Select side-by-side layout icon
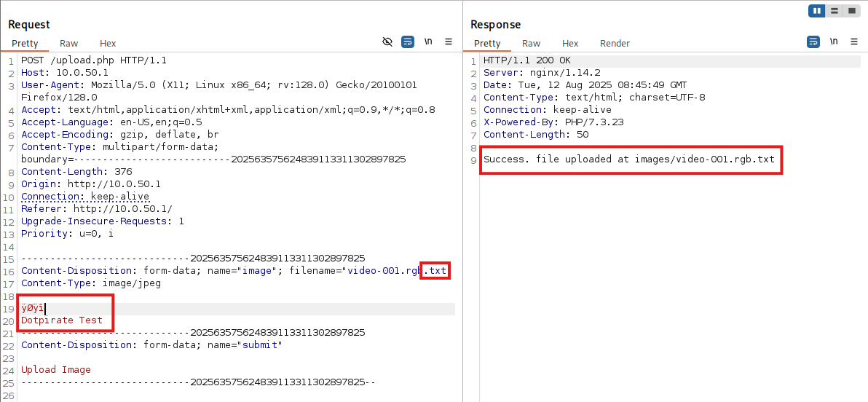The width and height of the screenshot is (868, 402). click(817, 11)
